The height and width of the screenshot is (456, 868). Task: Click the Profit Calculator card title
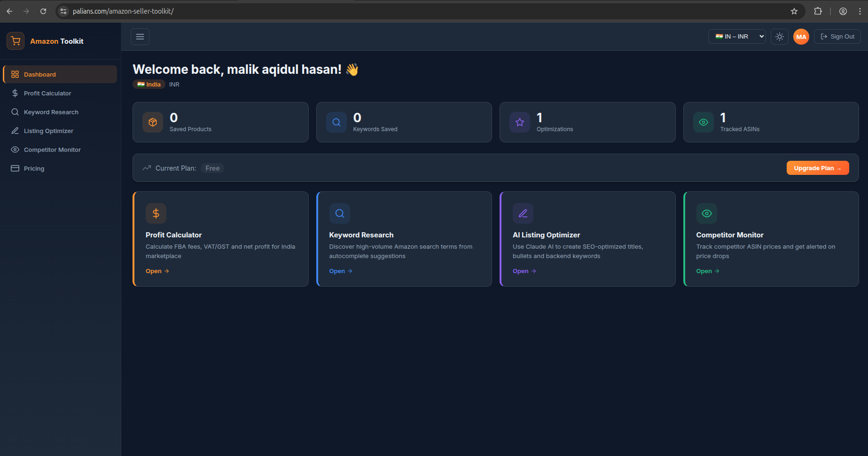click(x=173, y=235)
